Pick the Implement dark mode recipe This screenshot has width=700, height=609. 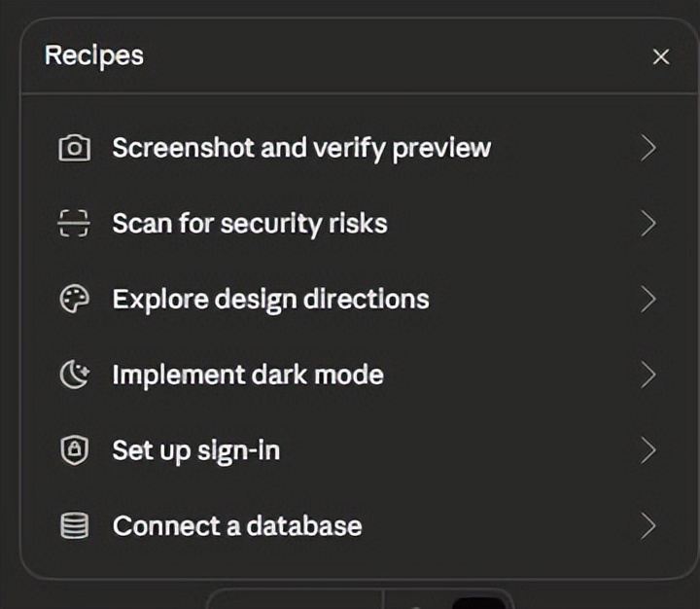coord(248,375)
